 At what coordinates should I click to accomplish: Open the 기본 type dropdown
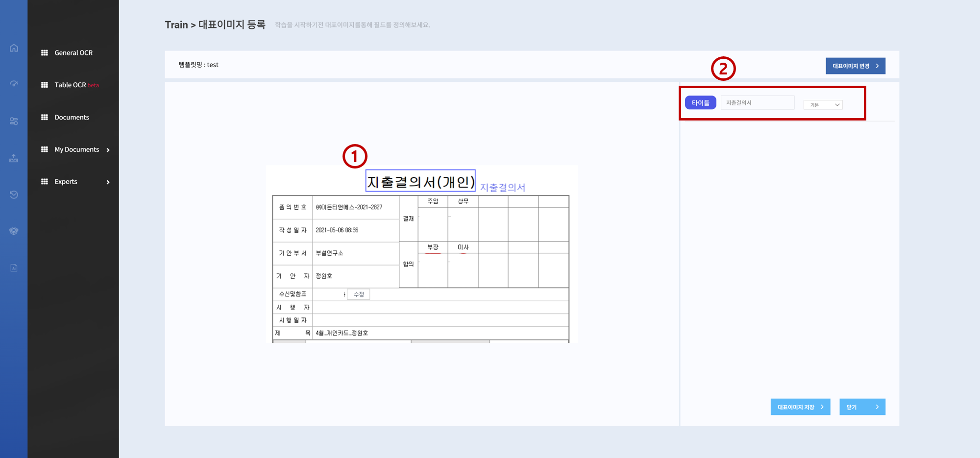tap(823, 105)
